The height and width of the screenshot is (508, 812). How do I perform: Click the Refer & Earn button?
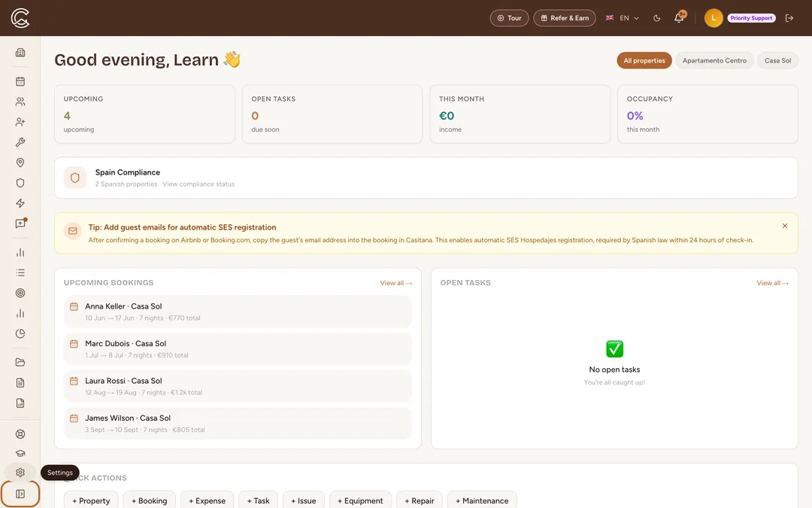coord(565,18)
